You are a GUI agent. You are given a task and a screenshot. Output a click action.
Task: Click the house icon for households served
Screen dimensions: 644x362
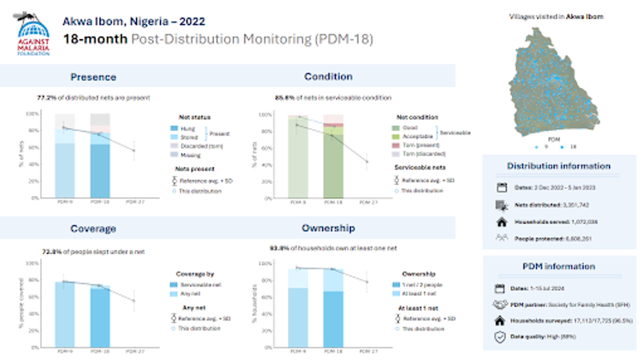click(501, 222)
